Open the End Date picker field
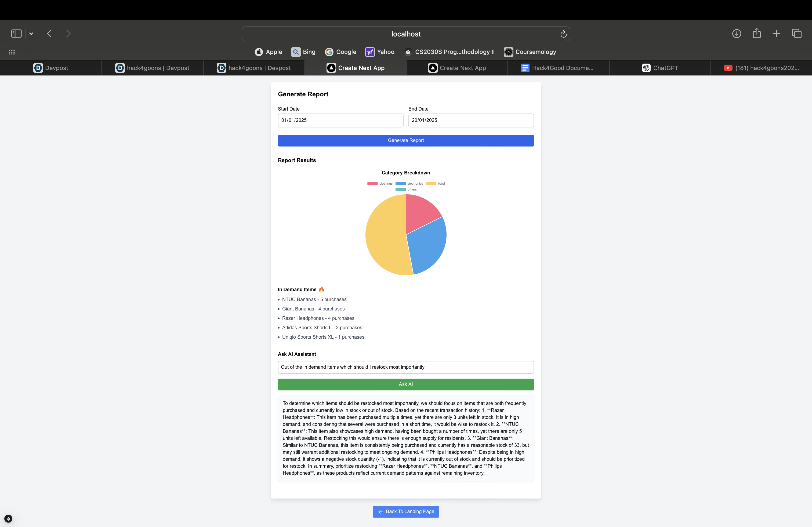 point(470,120)
